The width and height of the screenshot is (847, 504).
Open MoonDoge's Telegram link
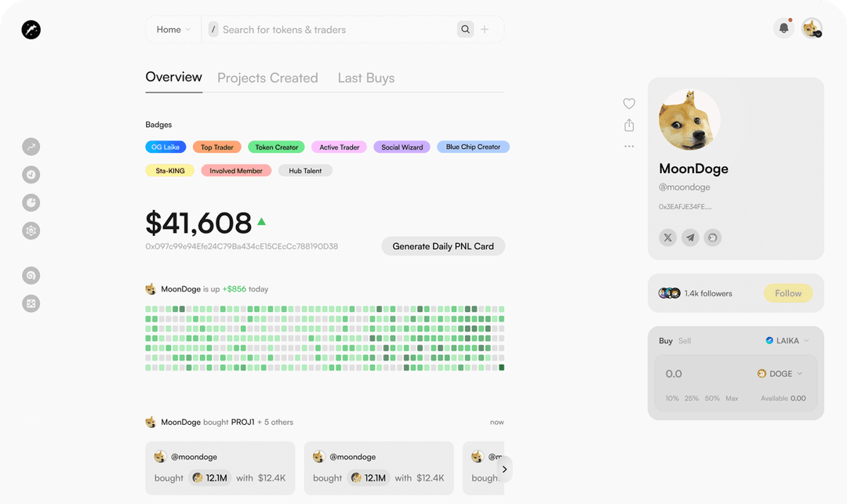[x=690, y=237]
